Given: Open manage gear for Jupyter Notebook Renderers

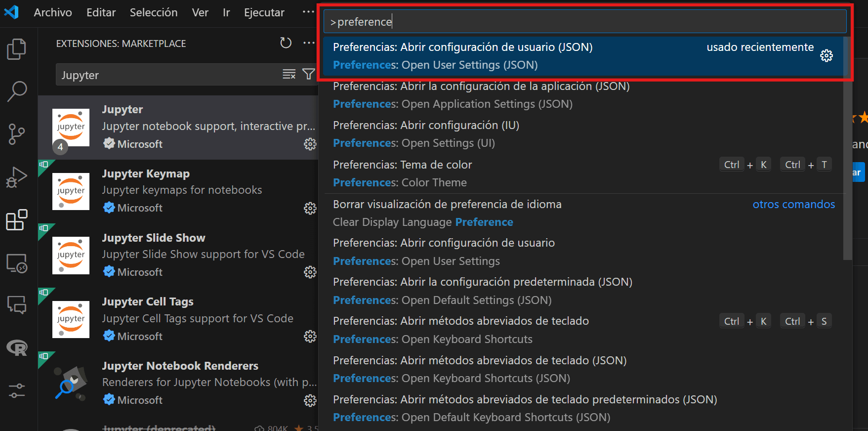Looking at the screenshot, I should pos(310,400).
